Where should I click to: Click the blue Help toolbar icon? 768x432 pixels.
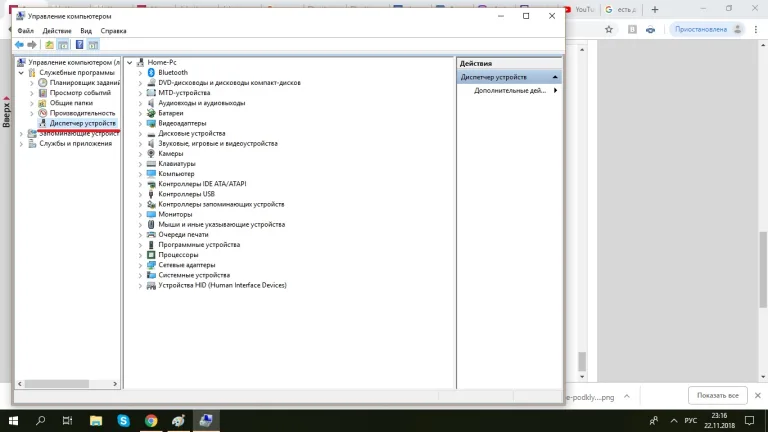point(79,45)
